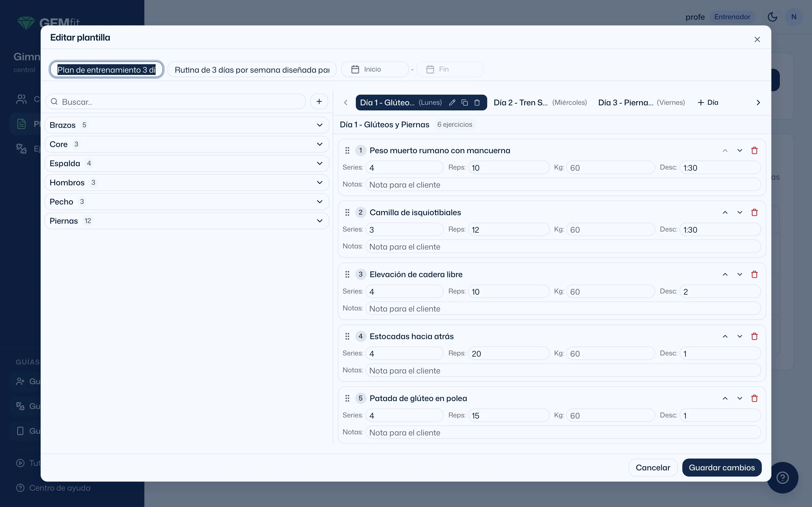Click the pencil icon to rename Día 1
Screen dimensions: 812x507
pos(452,103)
